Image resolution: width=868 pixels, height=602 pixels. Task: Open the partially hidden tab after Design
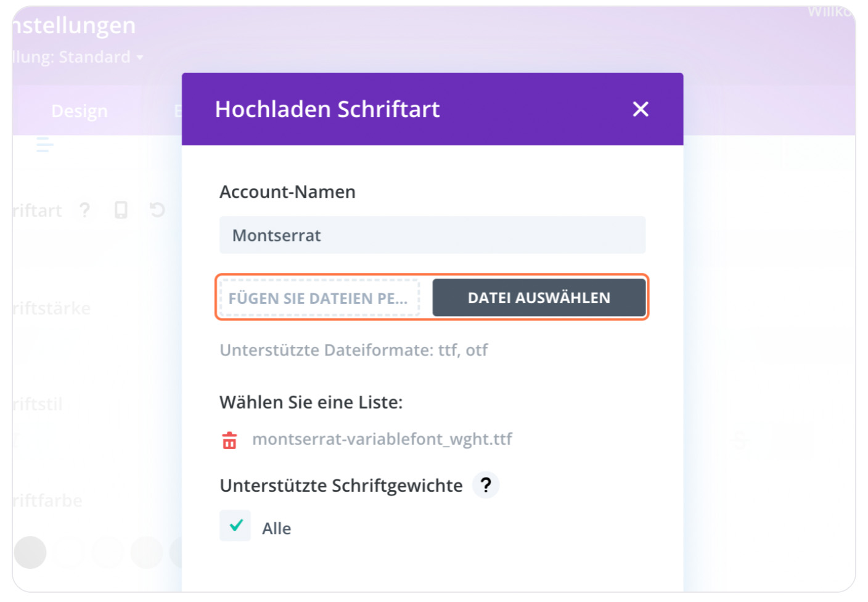(178, 111)
